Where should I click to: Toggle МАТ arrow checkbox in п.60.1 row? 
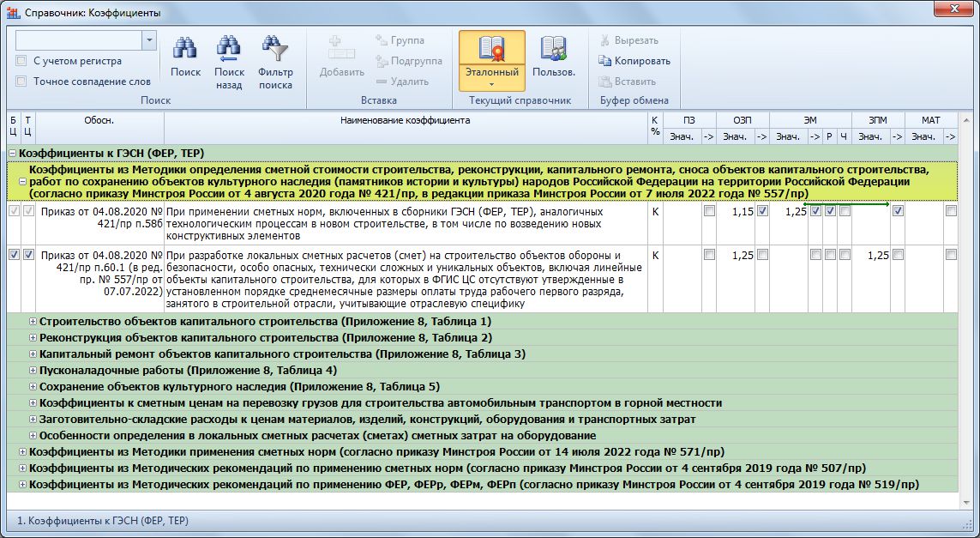tap(951, 255)
